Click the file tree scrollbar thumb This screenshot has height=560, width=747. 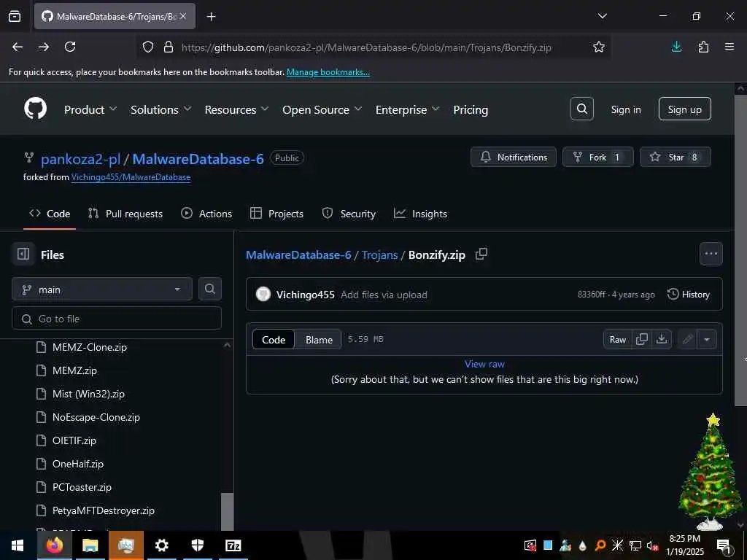coord(228,511)
